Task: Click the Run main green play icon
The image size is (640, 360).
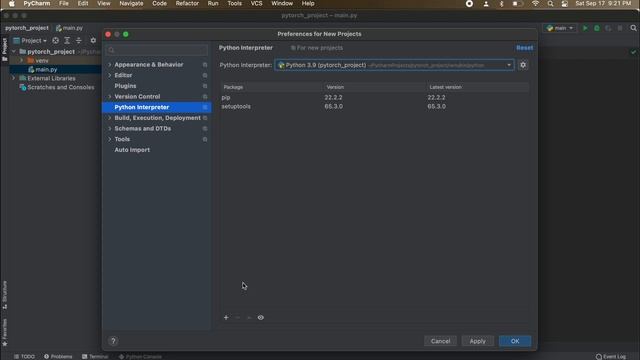Action: (x=585, y=28)
